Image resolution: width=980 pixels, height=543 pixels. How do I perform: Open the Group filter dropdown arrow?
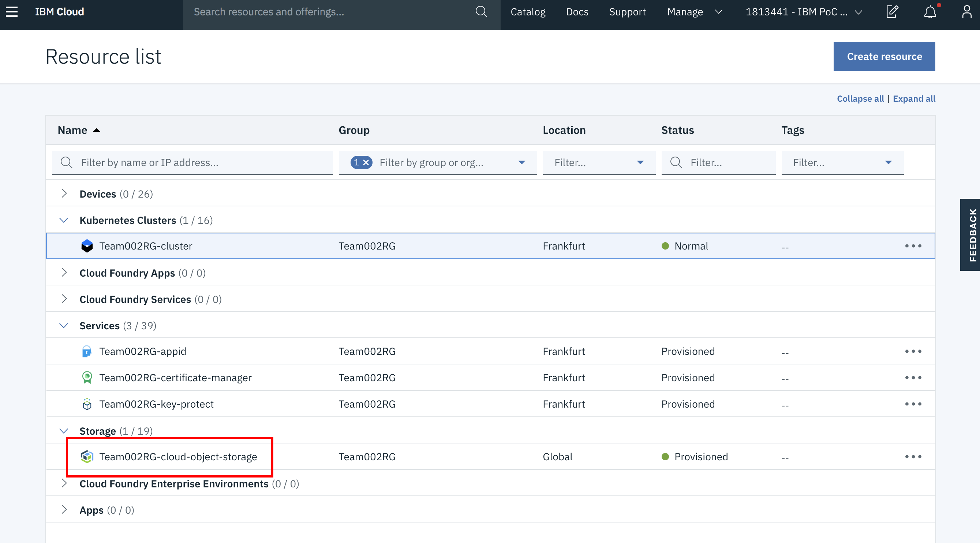click(521, 162)
